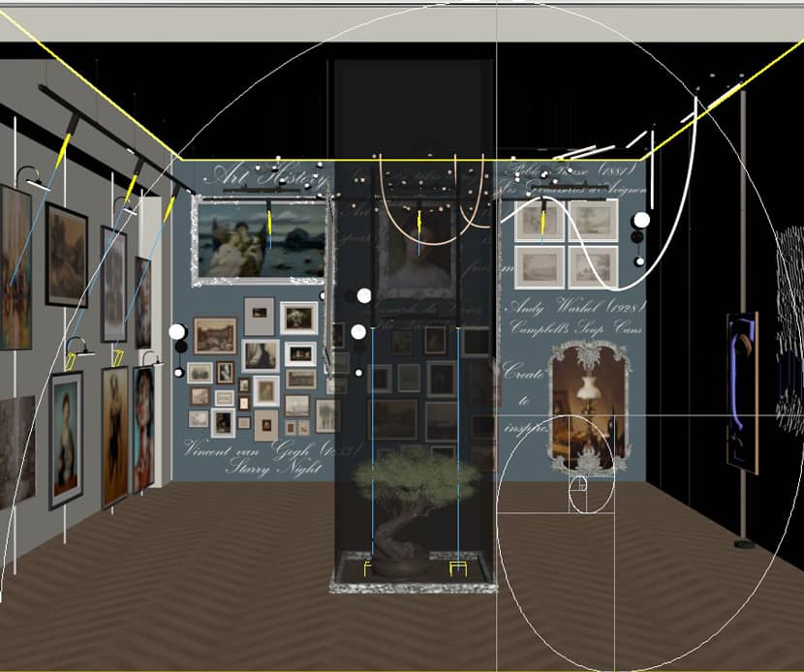Select the terrazzo base of the glass case

[414, 572]
